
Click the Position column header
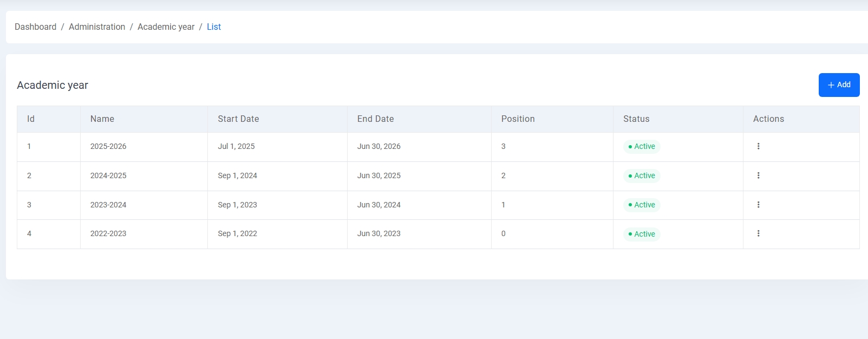518,119
